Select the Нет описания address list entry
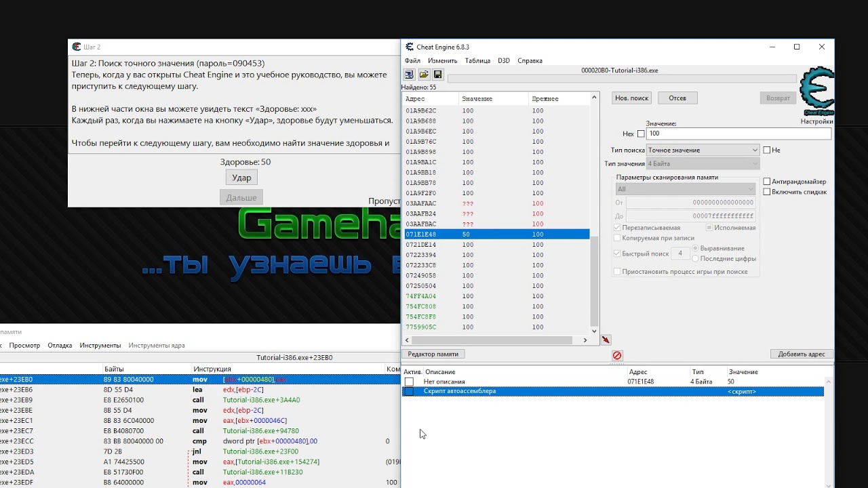 613,382
